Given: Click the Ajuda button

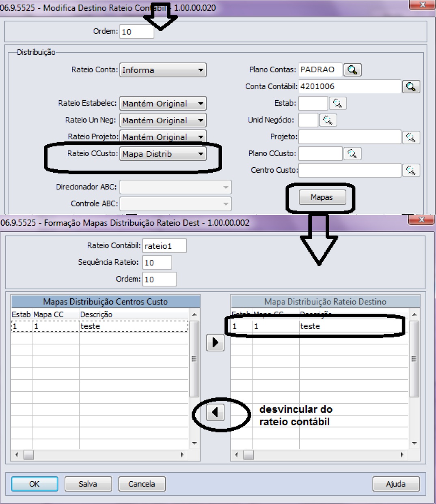Looking at the screenshot, I should point(396,484).
